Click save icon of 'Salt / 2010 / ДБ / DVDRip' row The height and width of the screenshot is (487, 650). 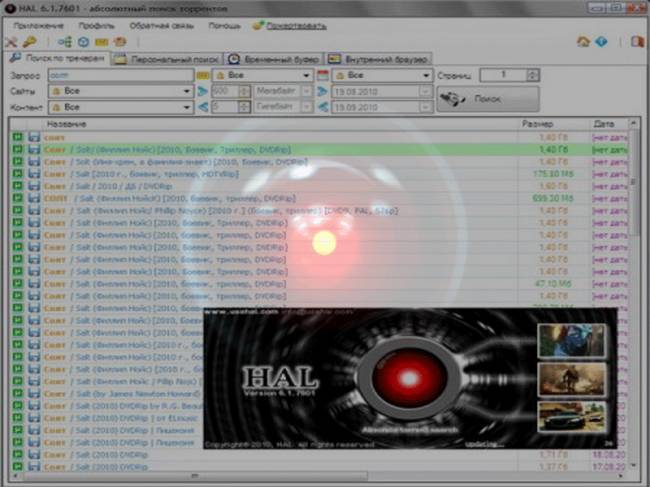tap(34, 186)
